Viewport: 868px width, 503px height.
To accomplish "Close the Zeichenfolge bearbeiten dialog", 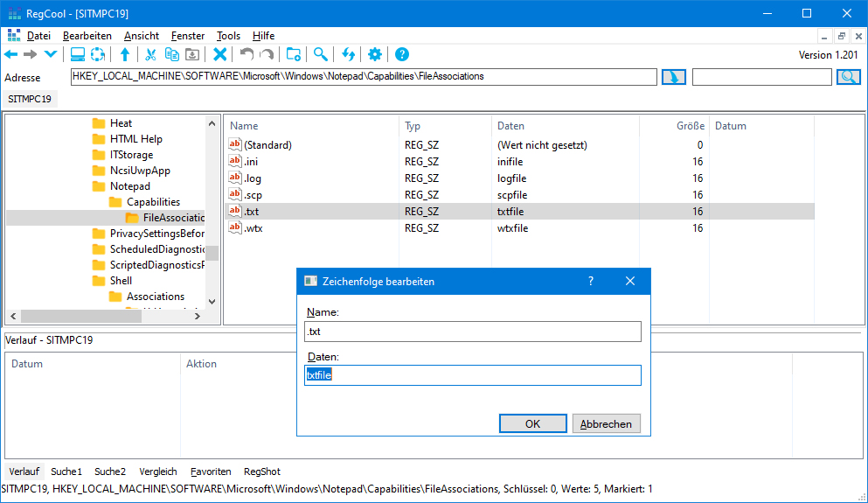I will coord(630,281).
